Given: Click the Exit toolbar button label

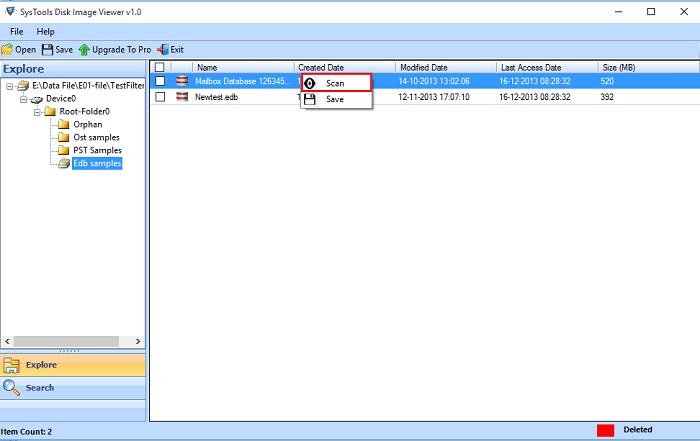Looking at the screenshot, I should point(177,50).
